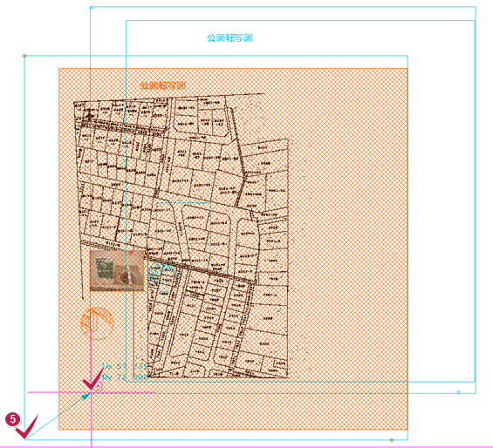Select the cyan circle handle near the frame's lower-right
Screen dimensions: 493x448
pyautogui.click(x=458, y=392)
